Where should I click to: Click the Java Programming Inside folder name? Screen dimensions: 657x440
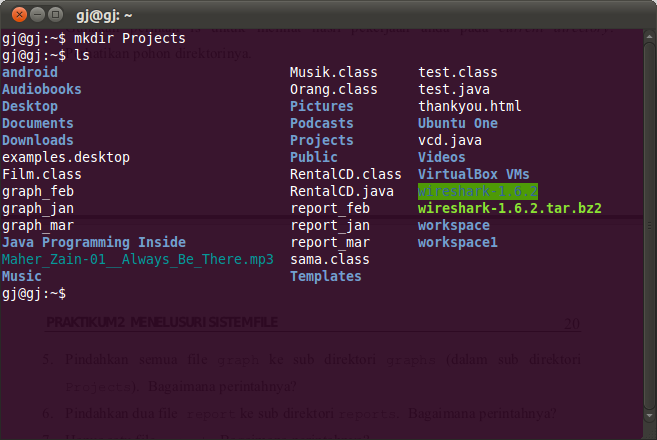pyautogui.click(x=94, y=242)
